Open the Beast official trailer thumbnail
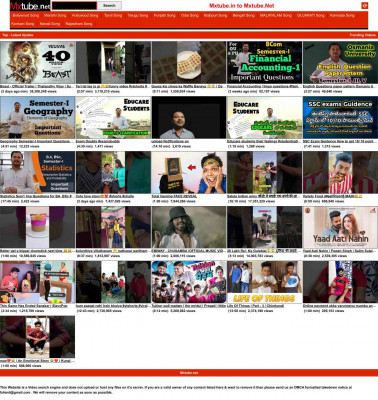 pyautogui.click(x=38, y=62)
